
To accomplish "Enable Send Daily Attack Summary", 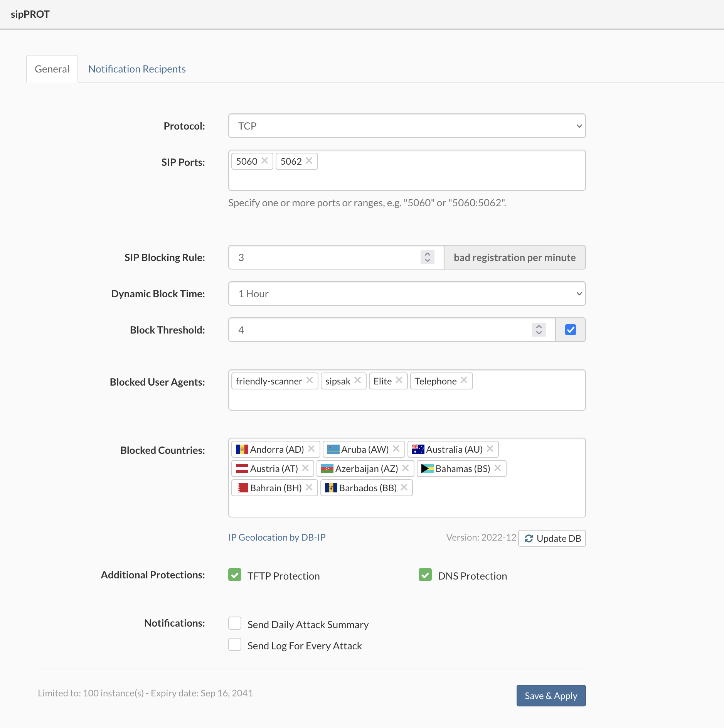I will point(235,623).
